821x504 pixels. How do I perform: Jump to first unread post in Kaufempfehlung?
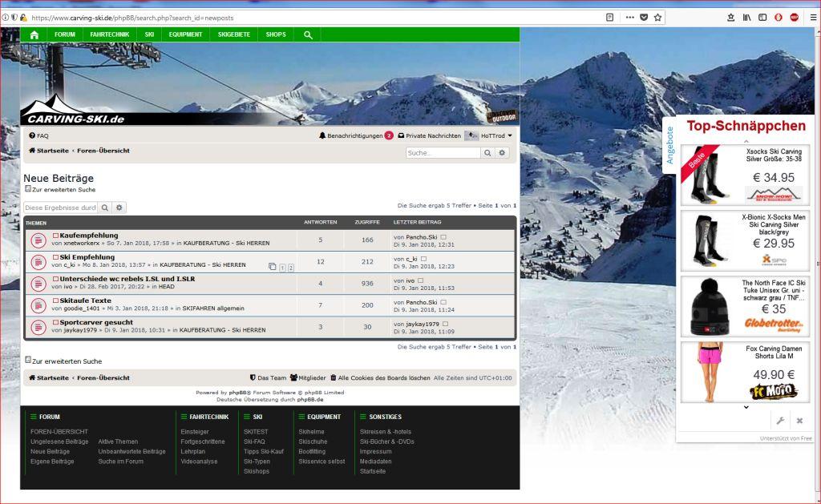tap(56, 236)
